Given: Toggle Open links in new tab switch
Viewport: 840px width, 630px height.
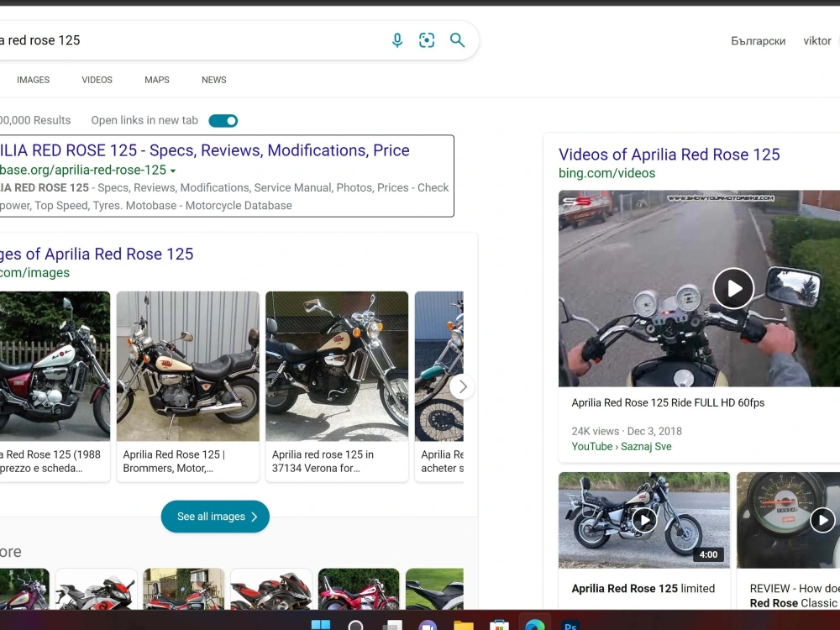Looking at the screenshot, I should 223,120.
